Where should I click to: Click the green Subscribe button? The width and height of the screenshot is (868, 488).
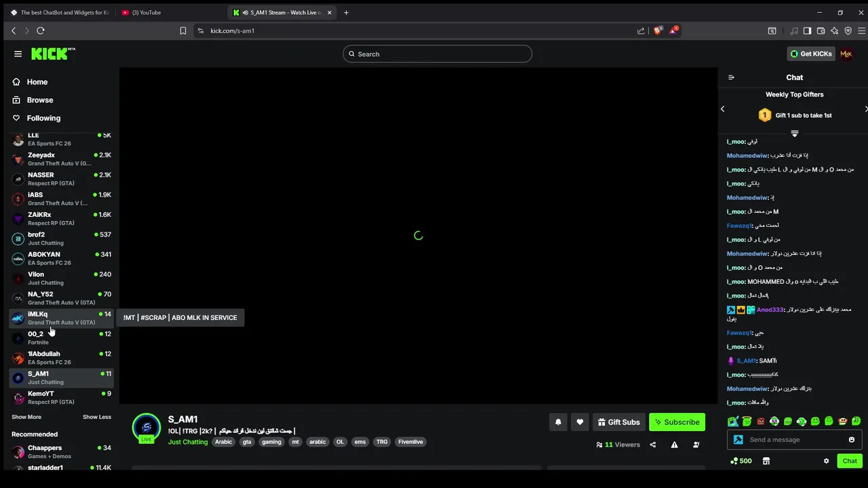coord(677,422)
